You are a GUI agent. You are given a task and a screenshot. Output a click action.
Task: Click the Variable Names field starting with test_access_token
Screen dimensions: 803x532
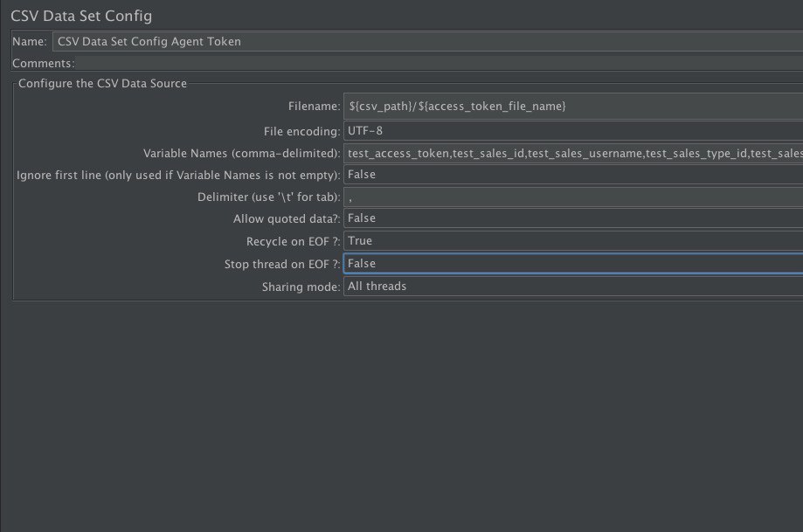pyautogui.click(x=573, y=153)
